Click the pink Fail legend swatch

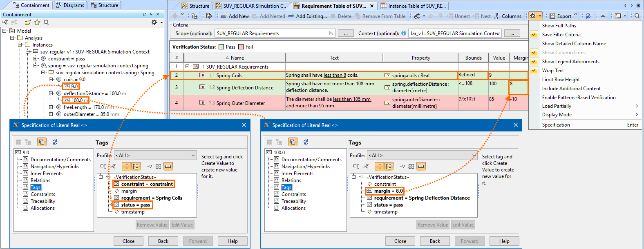tap(241, 47)
